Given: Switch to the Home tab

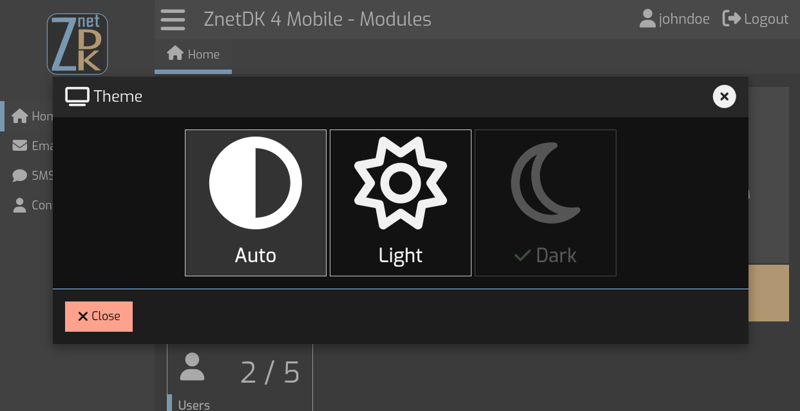Looking at the screenshot, I should tap(193, 54).
